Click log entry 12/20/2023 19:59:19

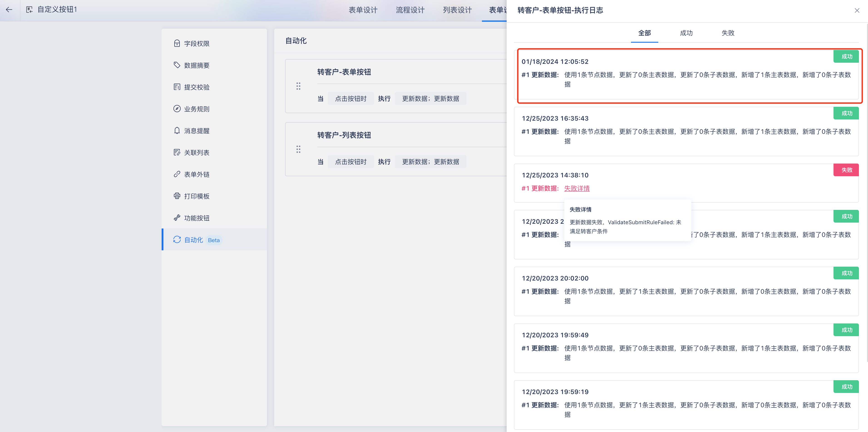(x=686, y=405)
